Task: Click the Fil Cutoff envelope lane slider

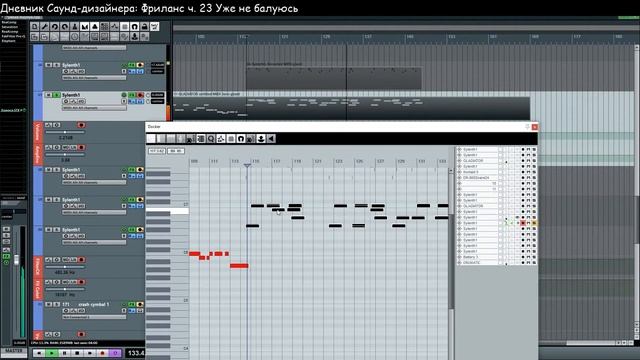Action: pos(65,289)
